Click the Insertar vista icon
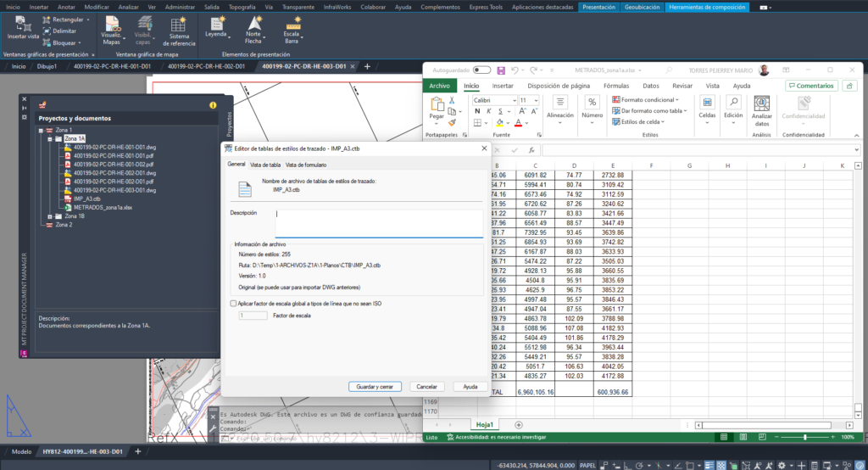 tap(23, 23)
